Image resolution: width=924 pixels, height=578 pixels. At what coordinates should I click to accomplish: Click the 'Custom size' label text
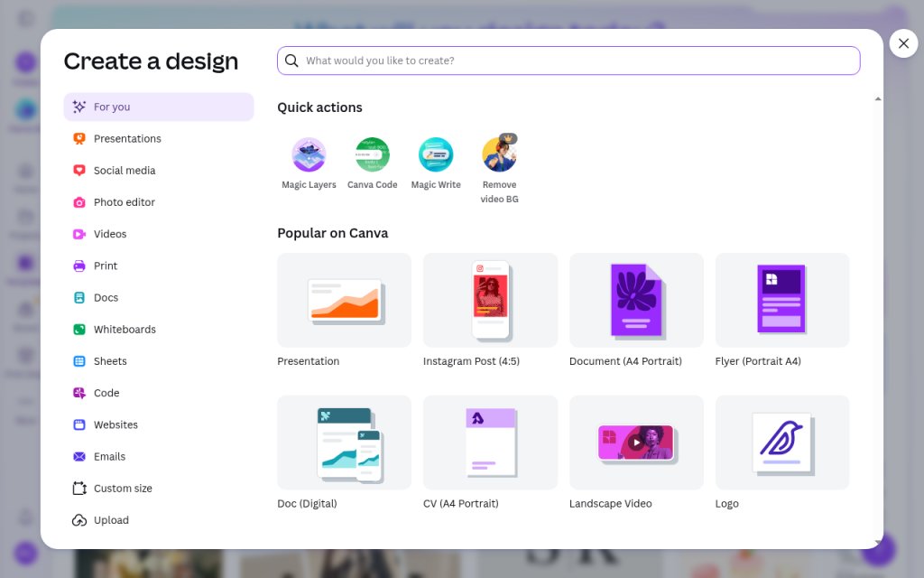pos(123,489)
